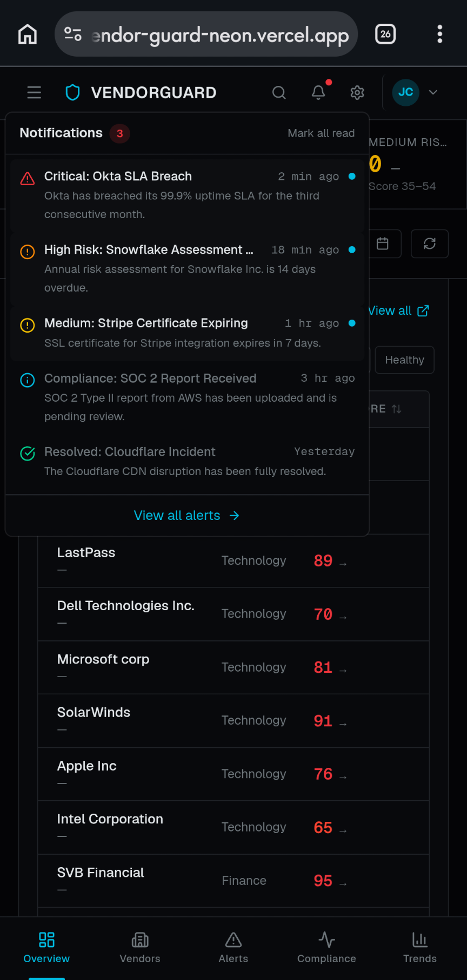Open the browser tabs counter showing 26
Viewport: 467px width, 980px height.
click(385, 34)
